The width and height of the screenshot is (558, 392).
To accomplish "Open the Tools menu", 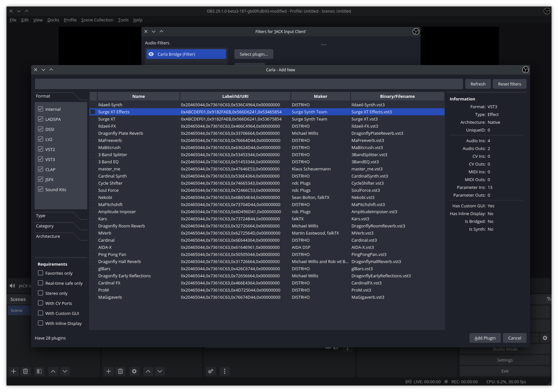I will [x=123, y=20].
